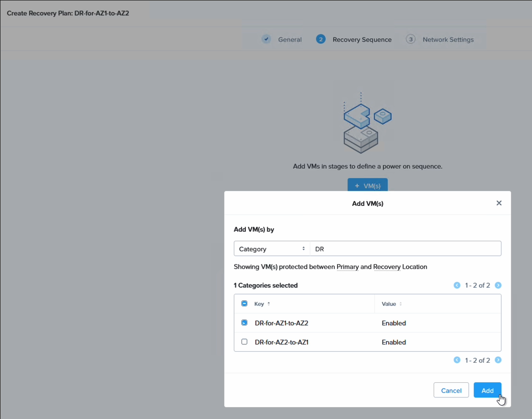Screen dimensions: 532x419
Task: Open the Recovery Sequence step
Action: point(362,39)
